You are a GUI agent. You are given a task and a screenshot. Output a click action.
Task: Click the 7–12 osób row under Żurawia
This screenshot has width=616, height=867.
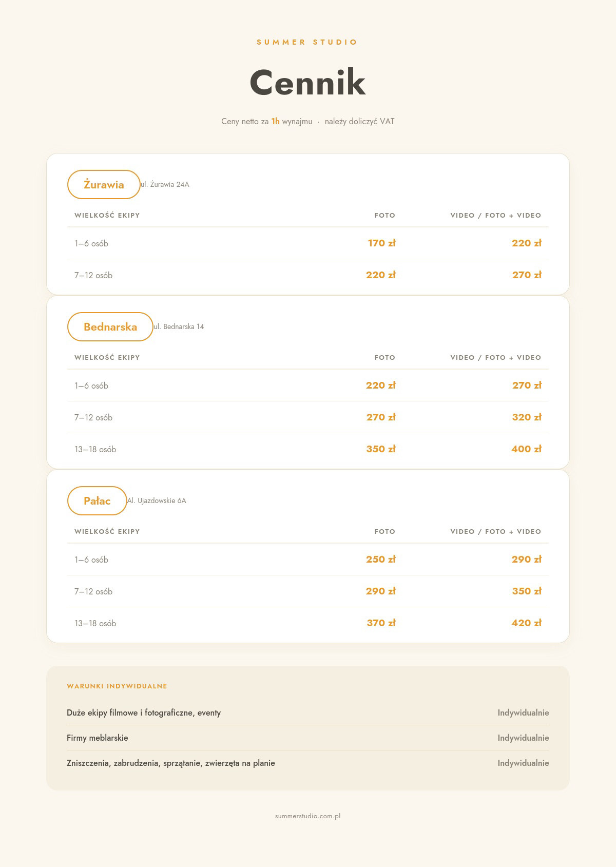tap(308, 275)
